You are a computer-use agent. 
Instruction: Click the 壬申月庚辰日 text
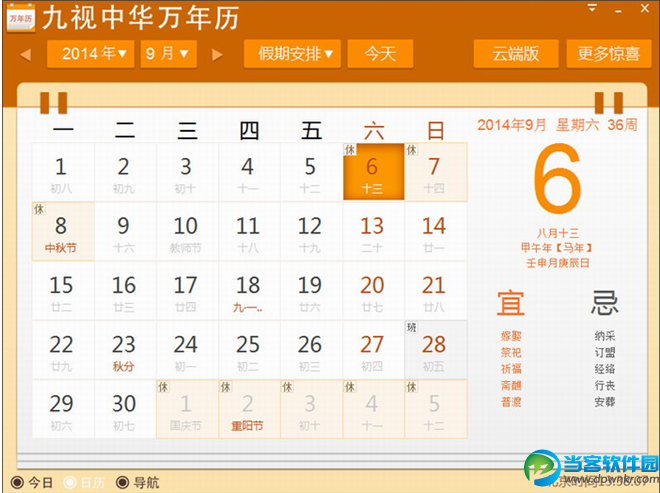point(558,263)
